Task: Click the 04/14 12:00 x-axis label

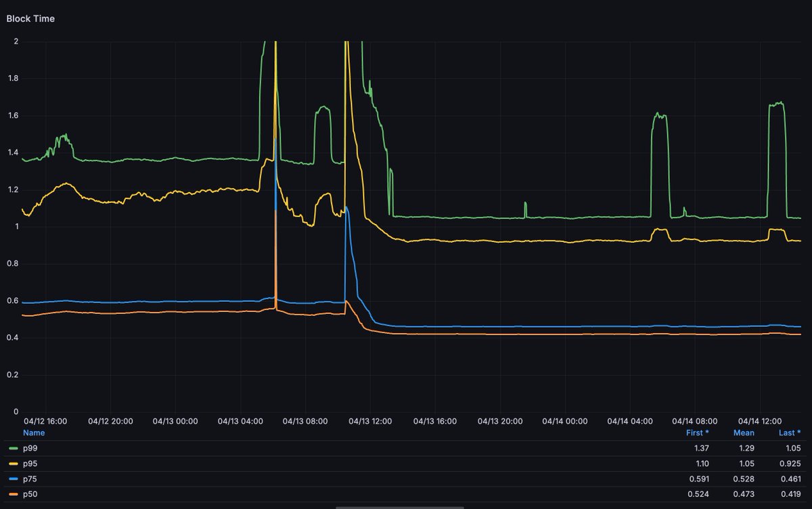Action: [761, 421]
